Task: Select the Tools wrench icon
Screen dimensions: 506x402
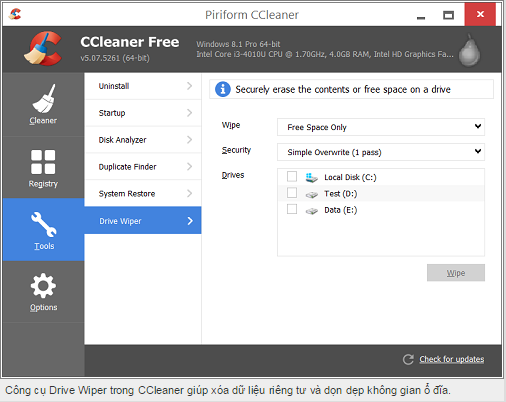Action: pos(44,224)
